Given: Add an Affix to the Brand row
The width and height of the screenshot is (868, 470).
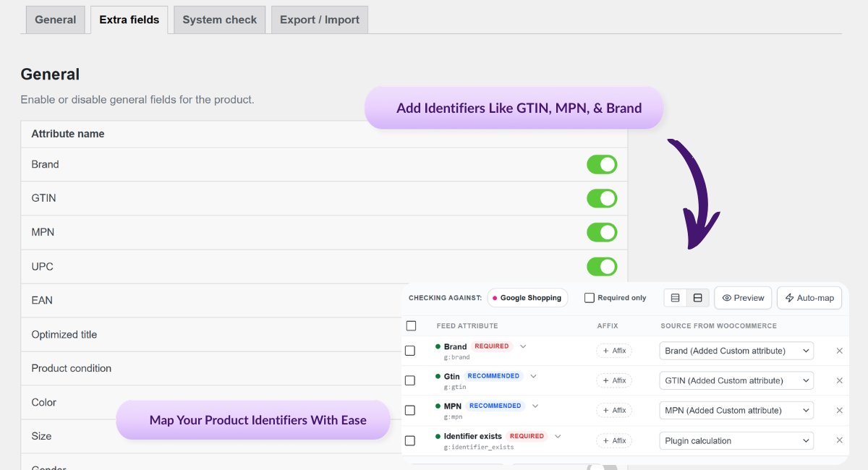Looking at the screenshot, I should click(614, 351).
